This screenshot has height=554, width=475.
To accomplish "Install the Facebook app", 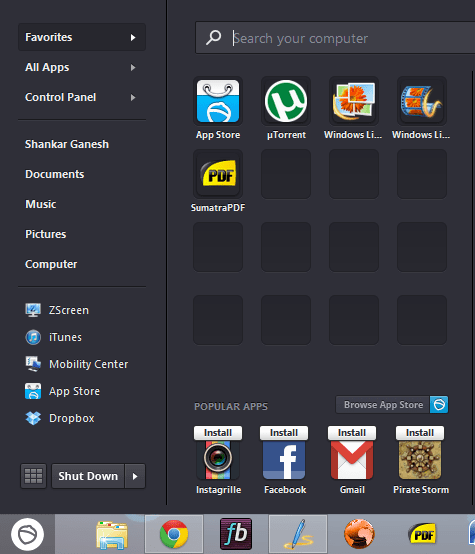I will [284, 433].
